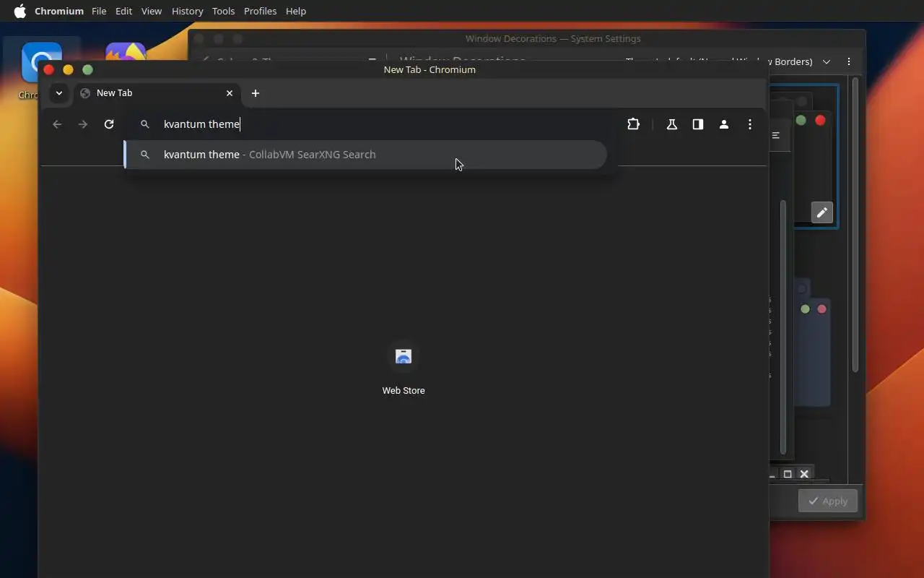Expand the tab search chevron

pyautogui.click(x=59, y=93)
